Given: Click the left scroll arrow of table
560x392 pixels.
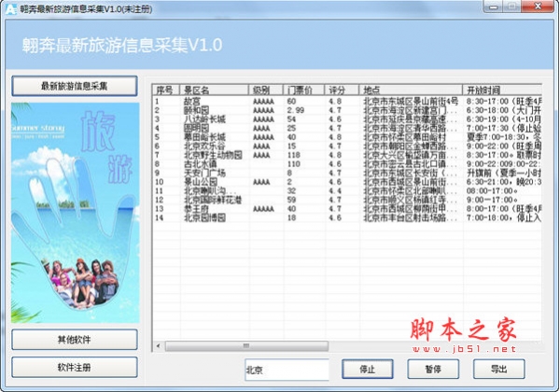Looking at the screenshot, I should (159, 345).
